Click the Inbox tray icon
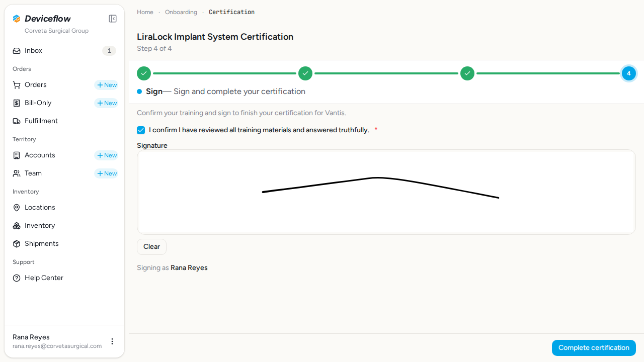This screenshot has height=362, width=644. (x=17, y=51)
